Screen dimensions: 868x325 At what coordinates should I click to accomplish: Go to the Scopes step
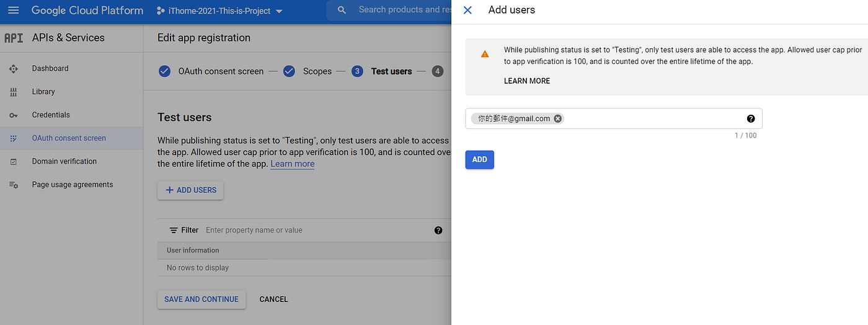[308, 71]
